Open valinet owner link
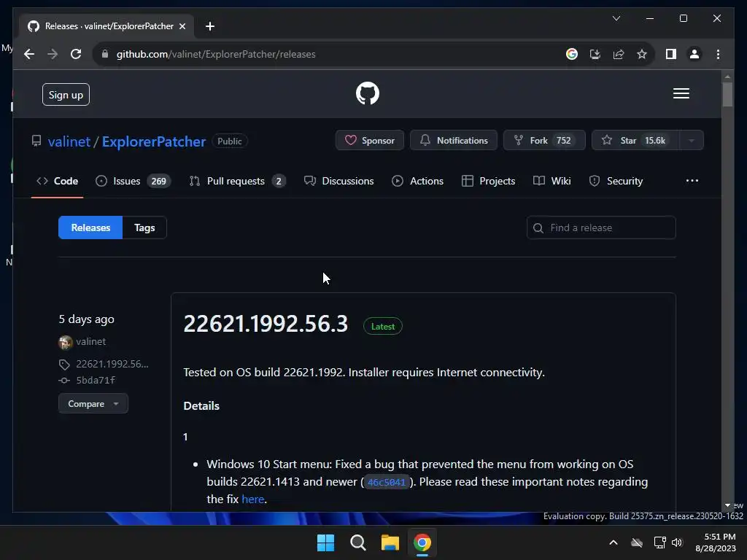 pyautogui.click(x=69, y=141)
